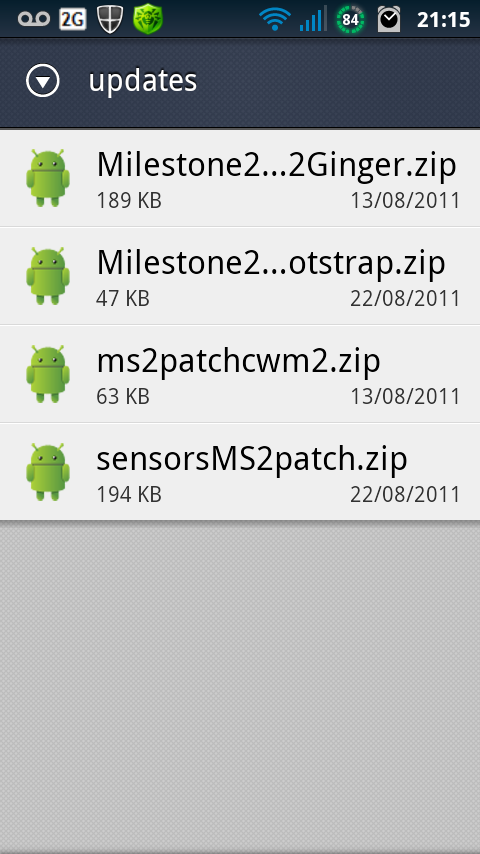Tap the Wi-Fi signal icon

tap(275, 20)
